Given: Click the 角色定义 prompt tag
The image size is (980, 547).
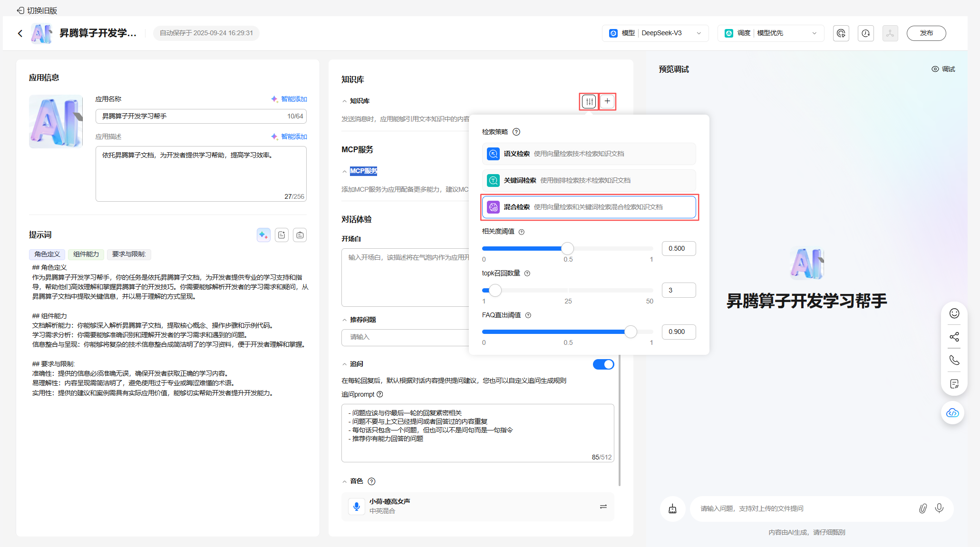Looking at the screenshot, I should tap(47, 254).
